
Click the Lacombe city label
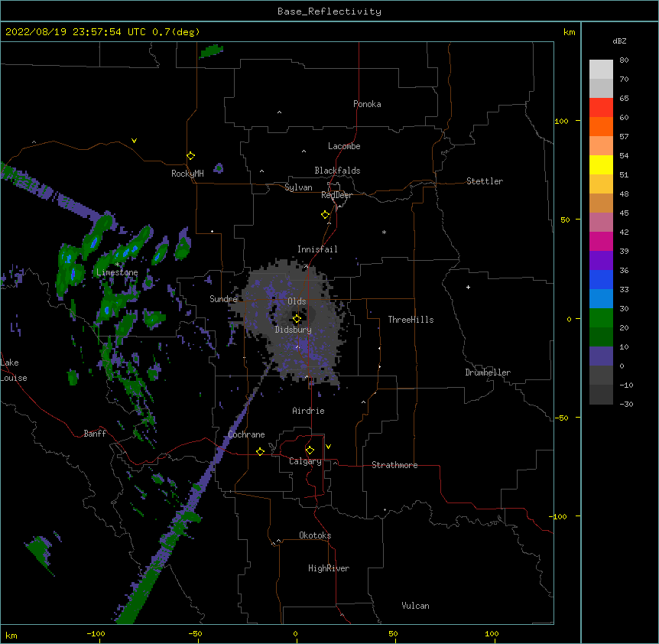[x=344, y=146]
